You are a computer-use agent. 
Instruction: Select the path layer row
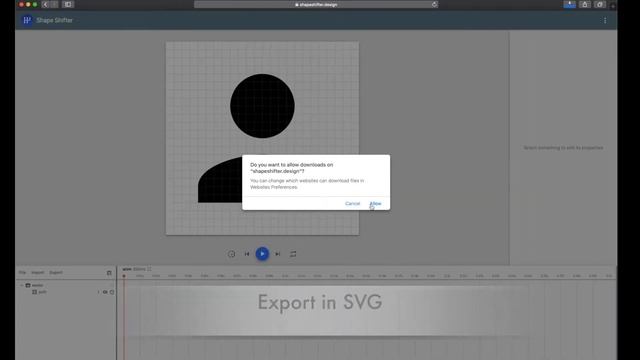coord(65,292)
